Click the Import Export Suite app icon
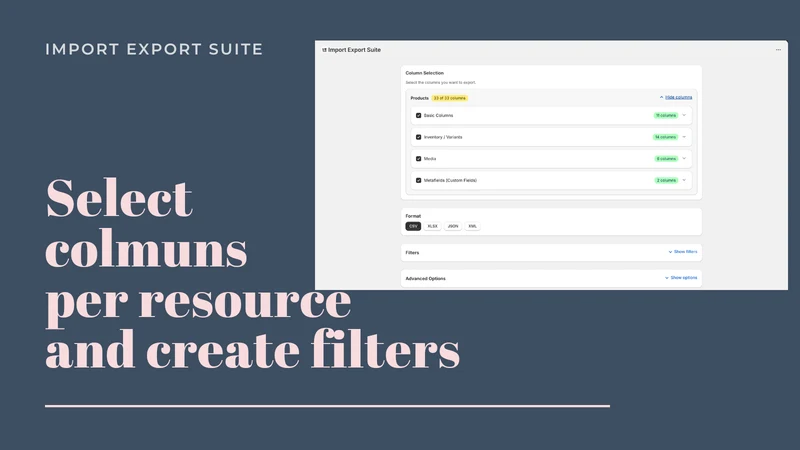The image size is (800, 450). 324,50
